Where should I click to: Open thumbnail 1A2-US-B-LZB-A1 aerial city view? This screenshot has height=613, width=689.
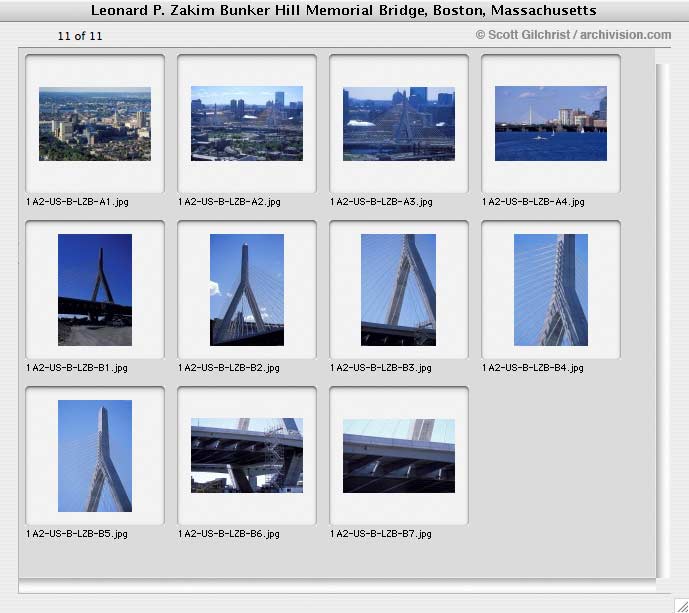[x=95, y=123]
